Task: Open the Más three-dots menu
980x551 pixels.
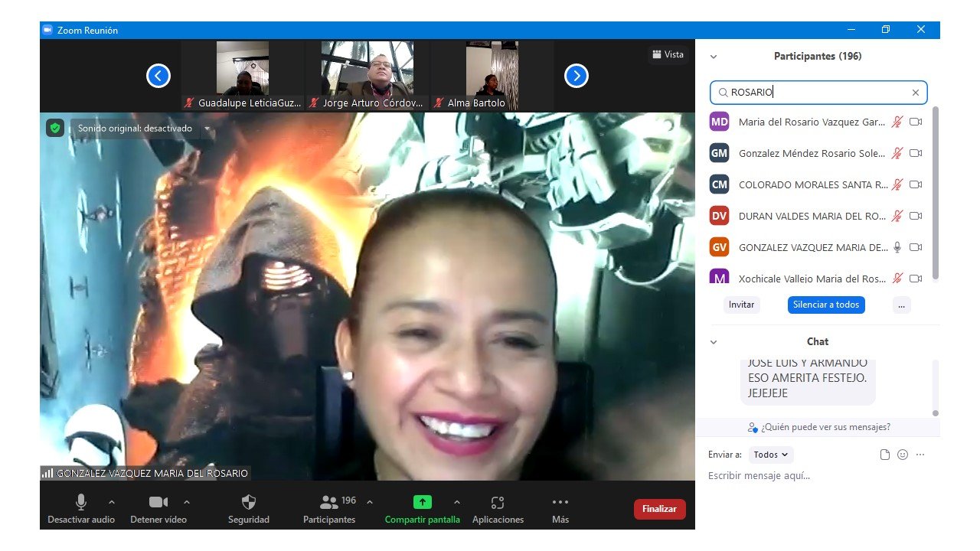Action: click(560, 503)
